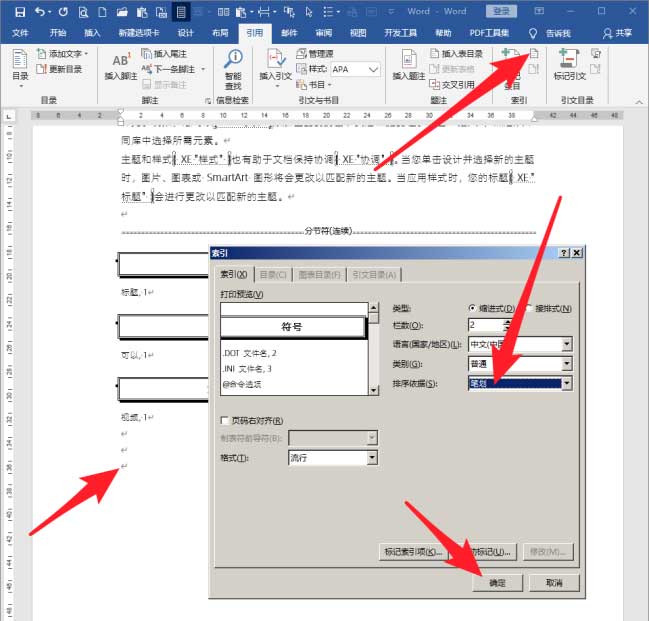Undo the last action in Word

pyautogui.click(x=40, y=12)
